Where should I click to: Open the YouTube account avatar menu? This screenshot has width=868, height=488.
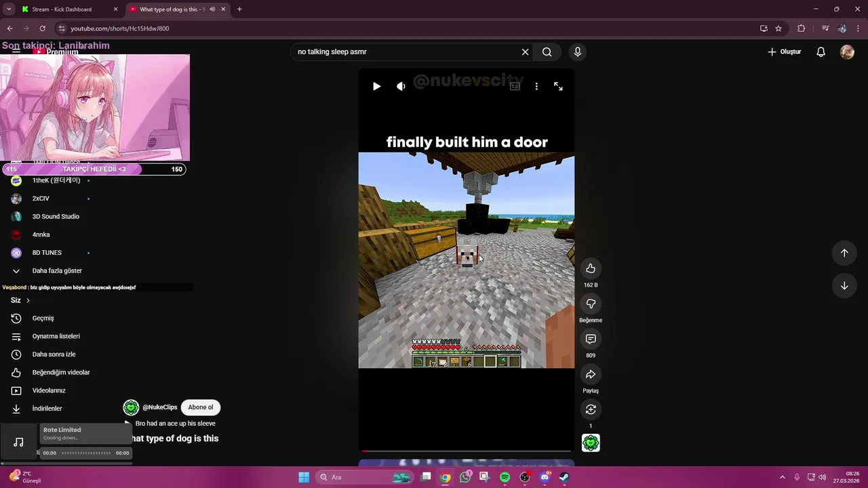pos(847,52)
